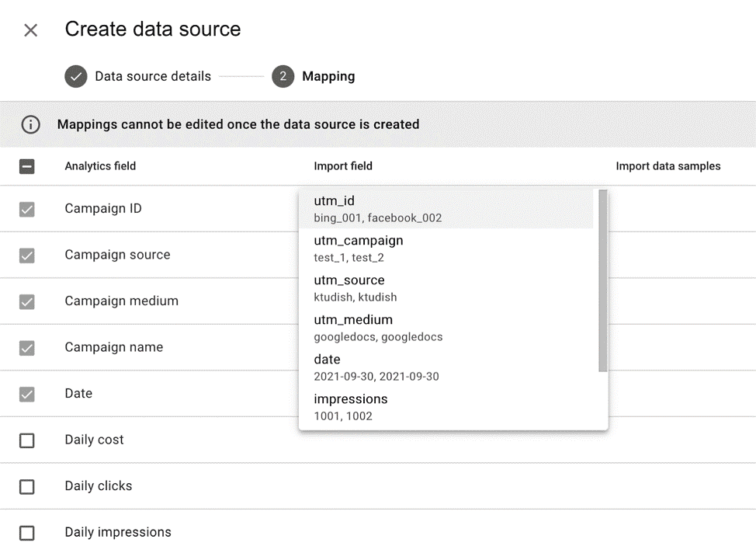
Task: Enable the Daily impressions checkbox
Action: [x=28, y=533]
